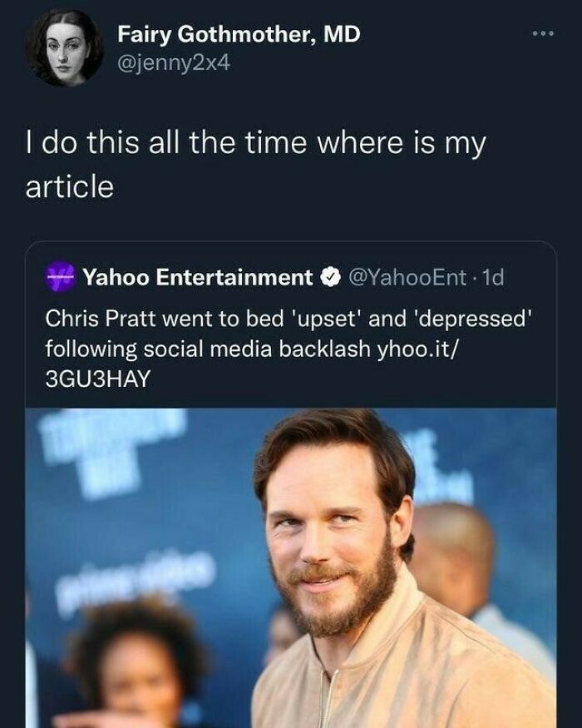Visit the @jenny2x4 handle

pos(174,62)
